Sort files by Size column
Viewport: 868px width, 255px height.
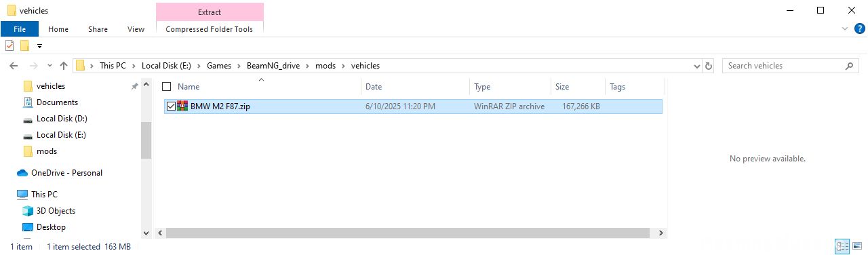[578, 87]
